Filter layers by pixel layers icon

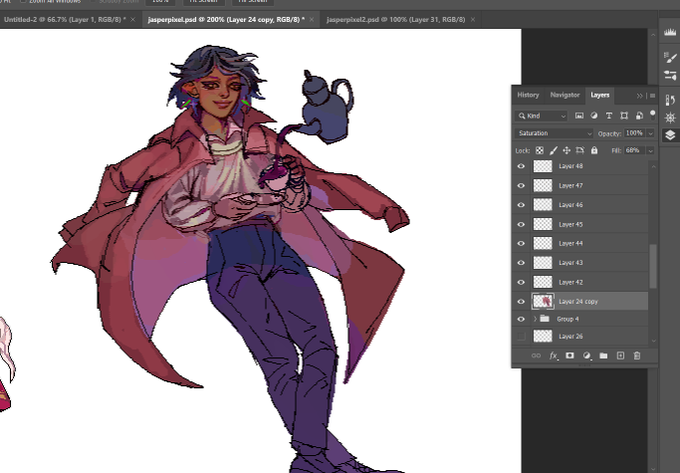click(579, 116)
